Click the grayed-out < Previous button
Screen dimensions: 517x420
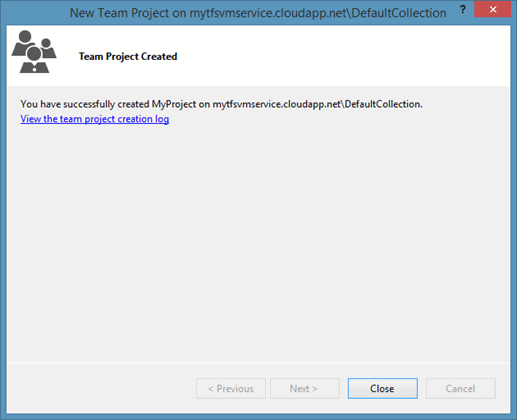(x=231, y=388)
